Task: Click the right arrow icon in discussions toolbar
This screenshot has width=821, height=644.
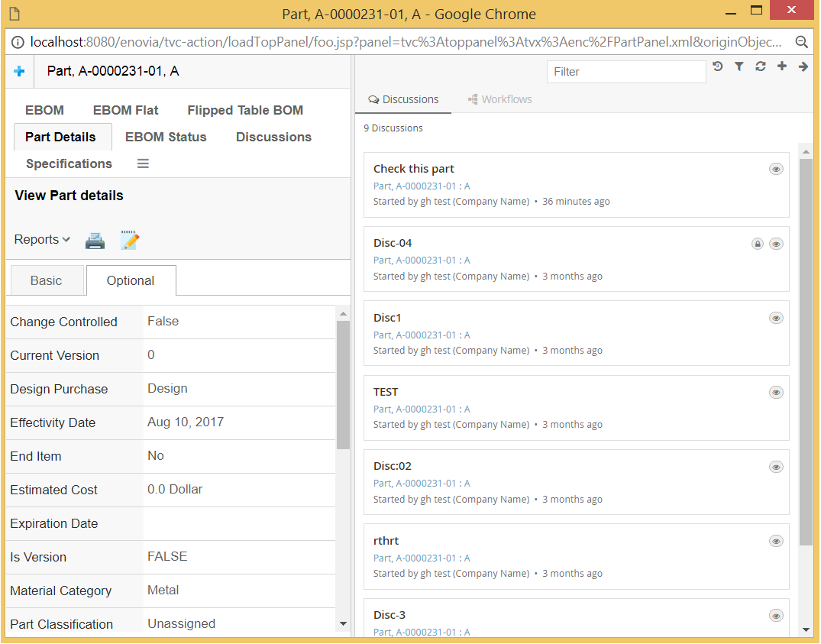Action: (803, 66)
